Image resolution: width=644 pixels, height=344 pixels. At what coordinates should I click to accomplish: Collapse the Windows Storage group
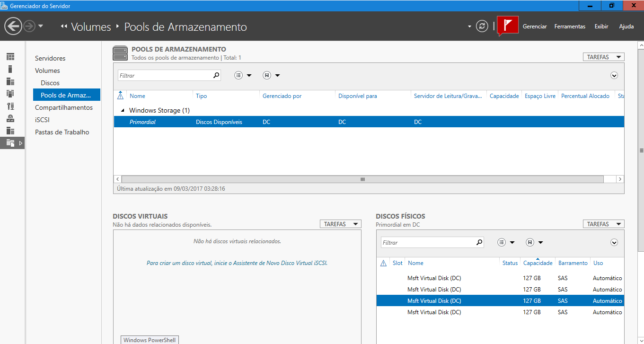click(x=123, y=111)
